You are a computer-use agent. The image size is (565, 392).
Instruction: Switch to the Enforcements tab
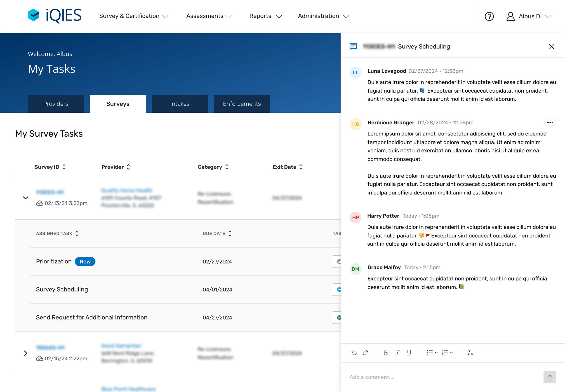pyautogui.click(x=242, y=104)
